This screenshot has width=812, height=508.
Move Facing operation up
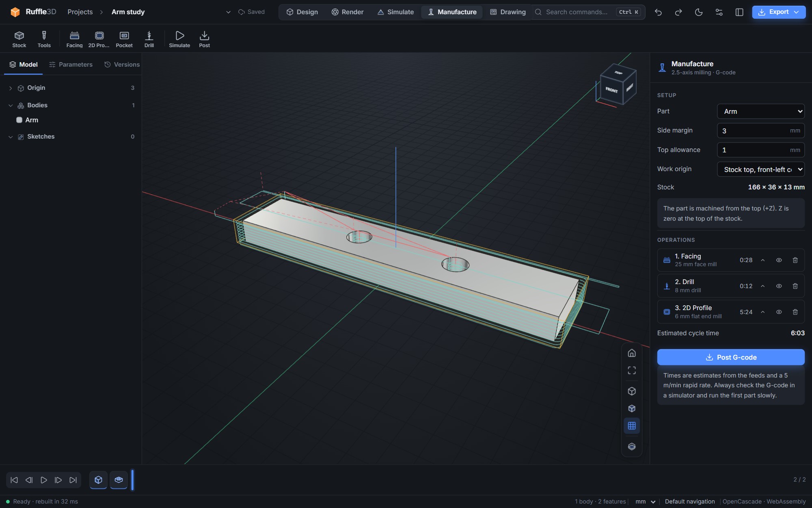click(762, 260)
